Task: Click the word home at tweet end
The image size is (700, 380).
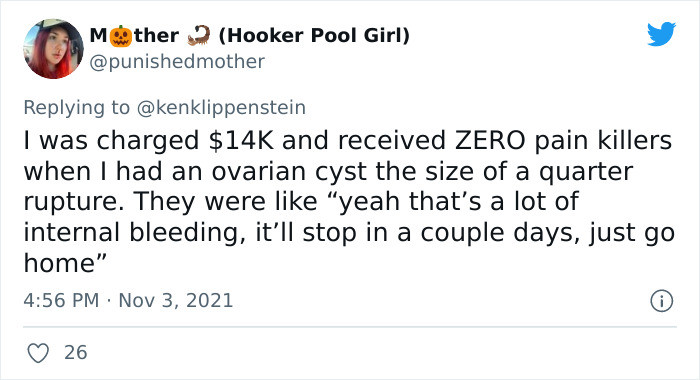Action: coord(59,263)
